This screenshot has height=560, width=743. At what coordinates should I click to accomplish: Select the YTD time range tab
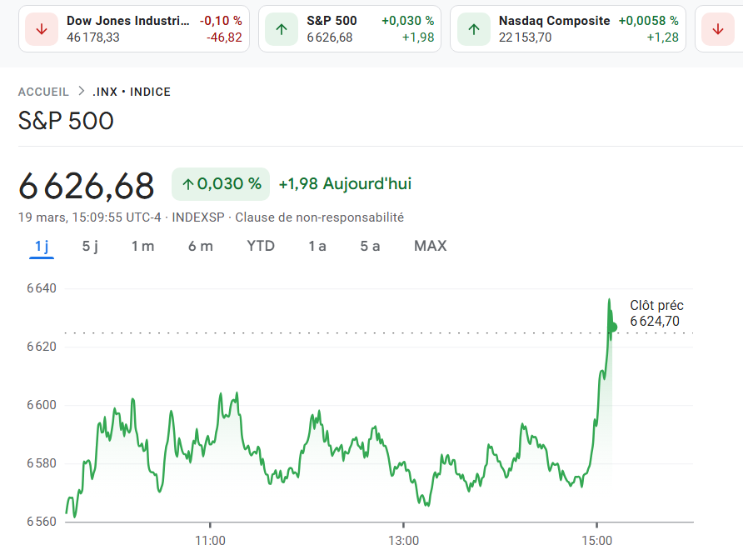click(x=261, y=246)
